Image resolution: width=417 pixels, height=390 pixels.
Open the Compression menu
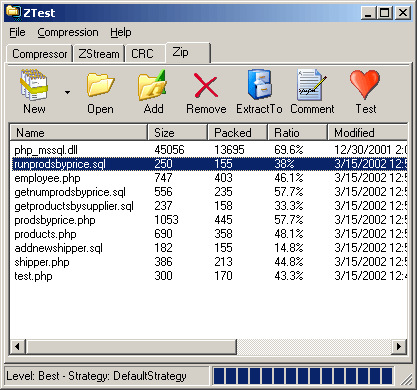click(68, 32)
